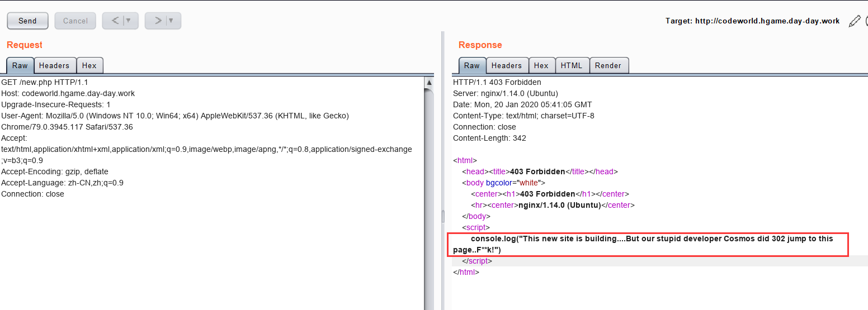The height and width of the screenshot is (310, 868).
Task: Click the Response panel heading
Action: pyautogui.click(x=480, y=45)
